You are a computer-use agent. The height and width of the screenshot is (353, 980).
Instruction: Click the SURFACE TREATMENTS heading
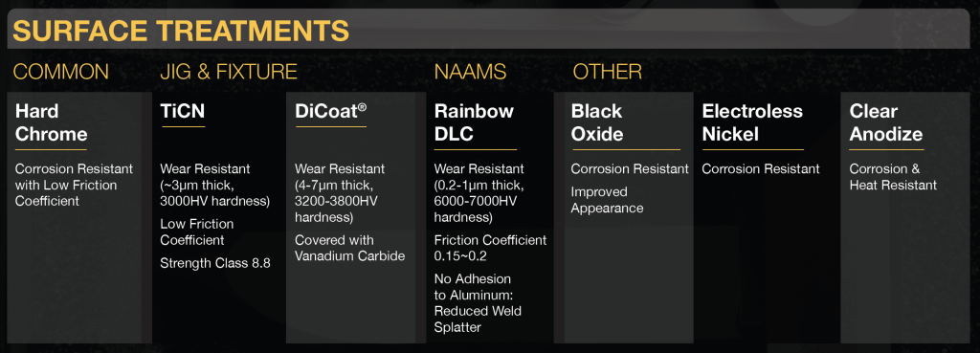coord(181,31)
